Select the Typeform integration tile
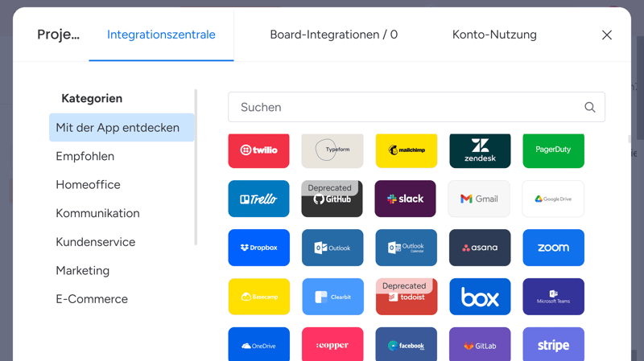 pos(332,150)
